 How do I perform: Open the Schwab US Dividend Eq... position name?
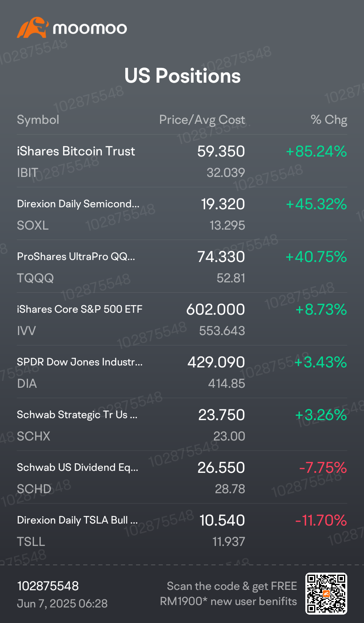pyautogui.click(x=77, y=468)
